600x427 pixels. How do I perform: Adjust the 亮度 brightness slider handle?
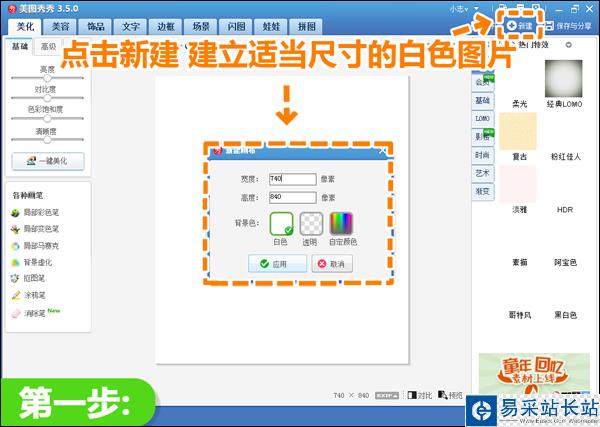(x=47, y=78)
